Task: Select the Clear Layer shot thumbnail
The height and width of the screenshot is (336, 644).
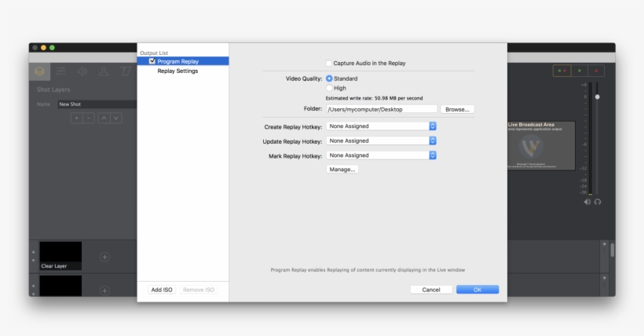Action: (x=60, y=256)
